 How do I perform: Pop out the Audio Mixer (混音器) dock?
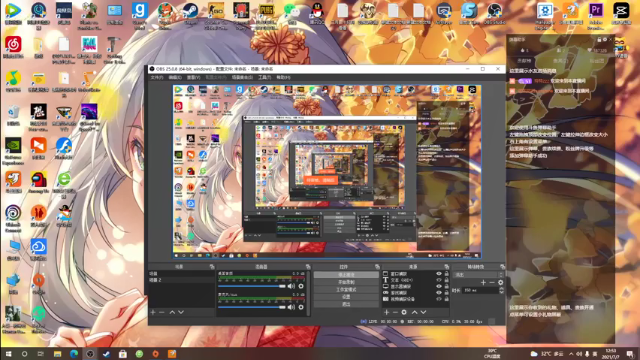(x=308, y=267)
